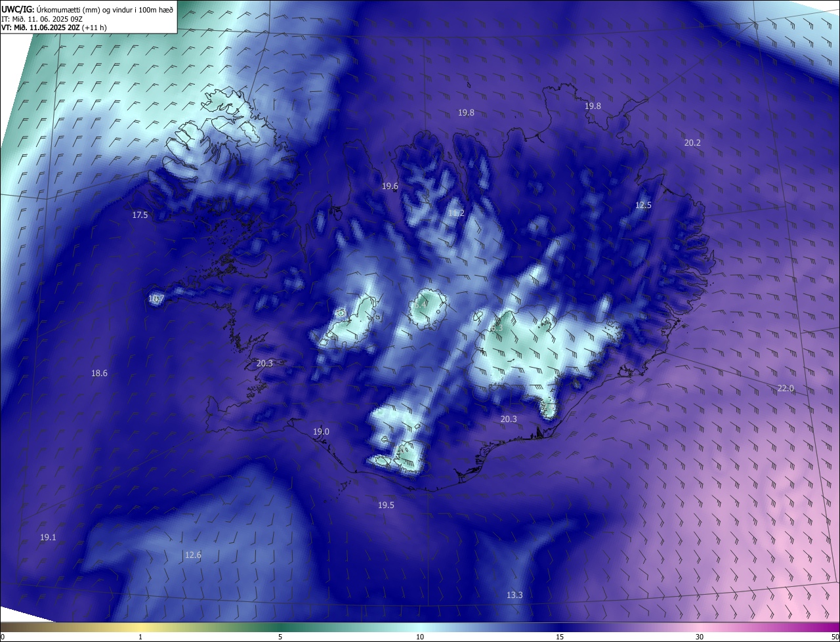Click the legend tick label 5

(x=280, y=637)
